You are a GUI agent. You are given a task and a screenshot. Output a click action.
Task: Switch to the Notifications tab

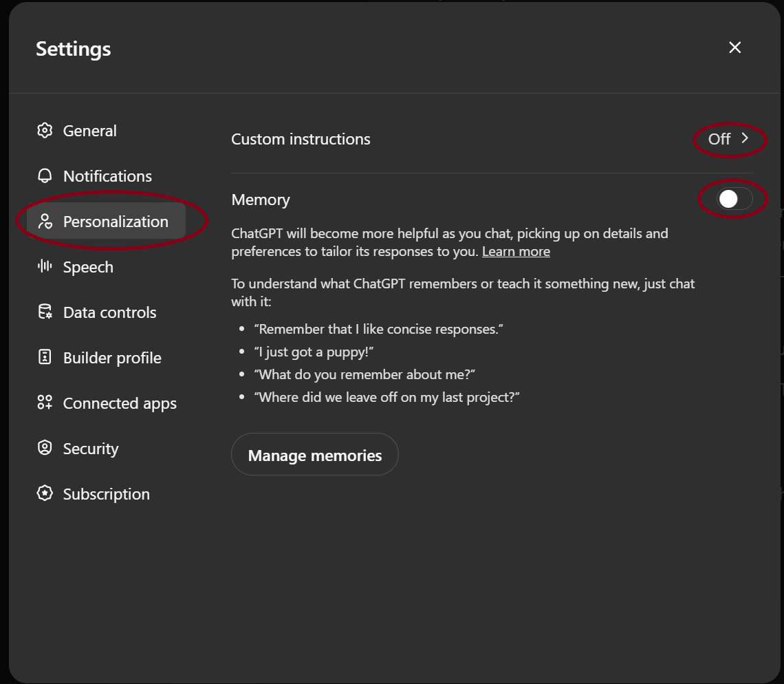[x=106, y=176]
